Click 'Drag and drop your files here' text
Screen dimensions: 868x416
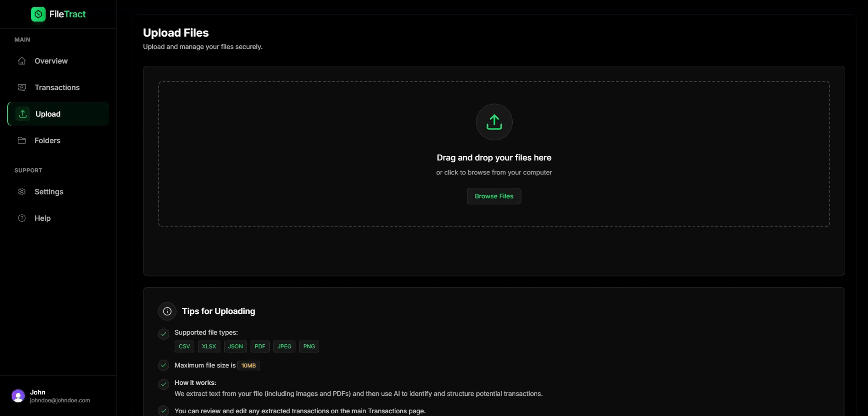[x=494, y=158]
